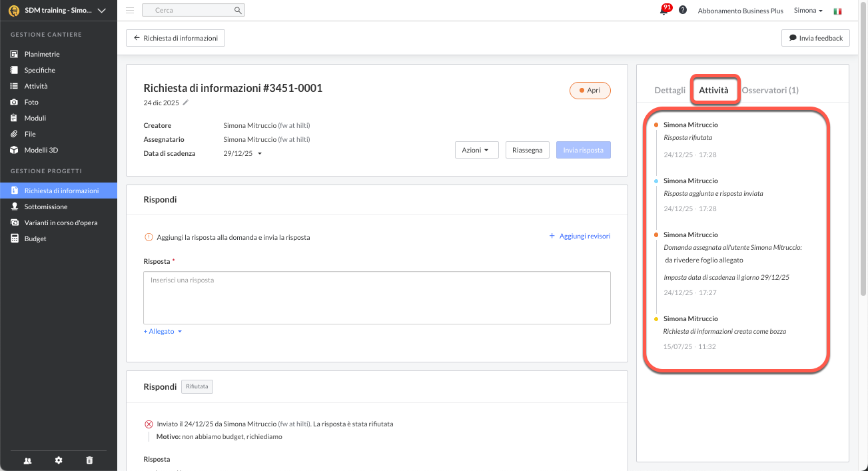The height and width of the screenshot is (471, 868).
Task: Click the Riassegna button
Action: pos(528,150)
